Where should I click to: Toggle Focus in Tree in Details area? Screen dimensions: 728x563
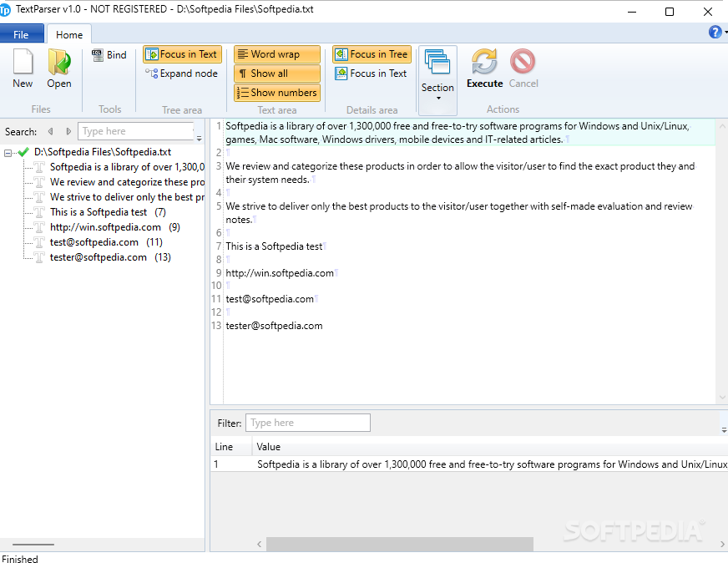click(x=372, y=54)
